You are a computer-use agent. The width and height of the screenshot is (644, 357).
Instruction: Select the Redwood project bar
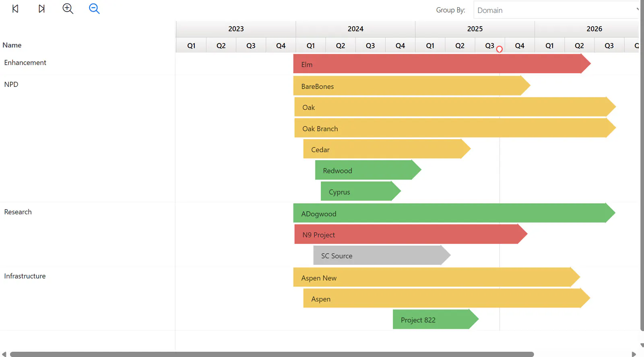(368, 170)
